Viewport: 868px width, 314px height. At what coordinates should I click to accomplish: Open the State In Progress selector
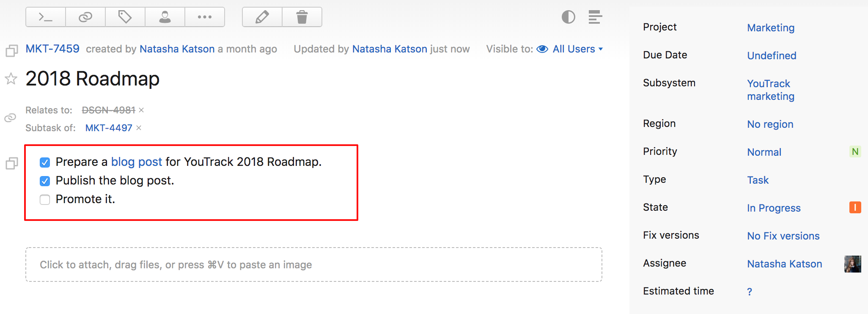(x=774, y=208)
